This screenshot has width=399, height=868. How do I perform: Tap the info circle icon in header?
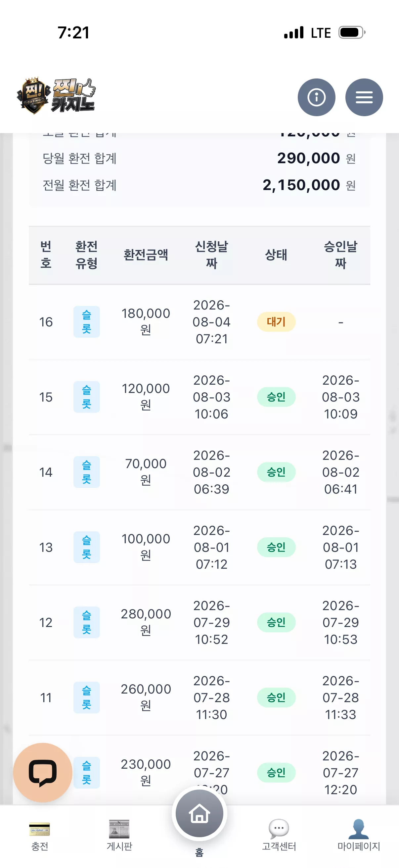click(316, 97)
